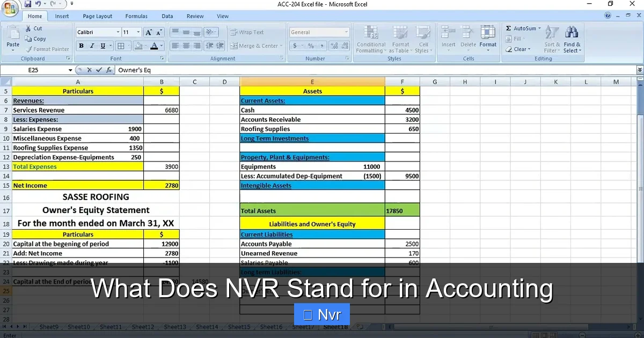Switch to the Formulas ribbon tab

pos(136,16)
